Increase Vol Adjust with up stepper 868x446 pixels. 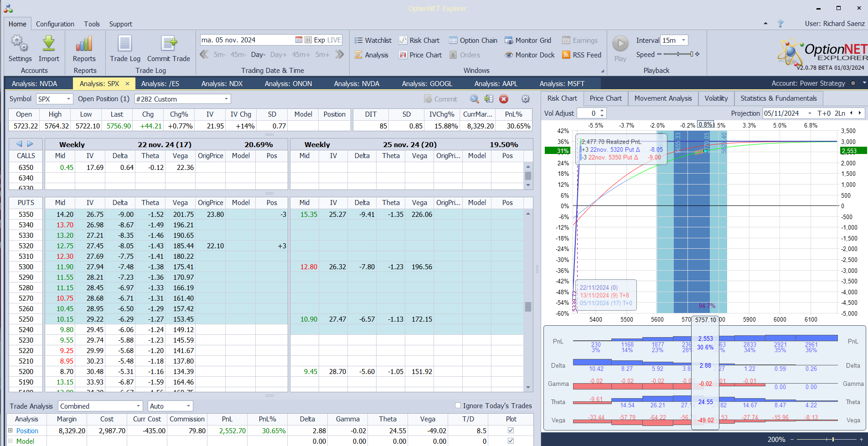click(602, 111)
